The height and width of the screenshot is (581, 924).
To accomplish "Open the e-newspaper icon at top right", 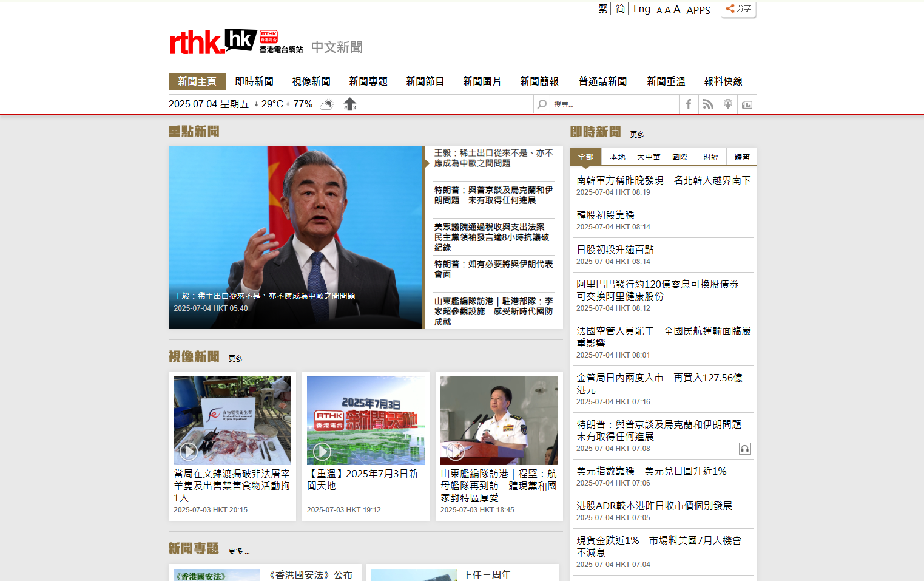I will click(x=747, y=104).
